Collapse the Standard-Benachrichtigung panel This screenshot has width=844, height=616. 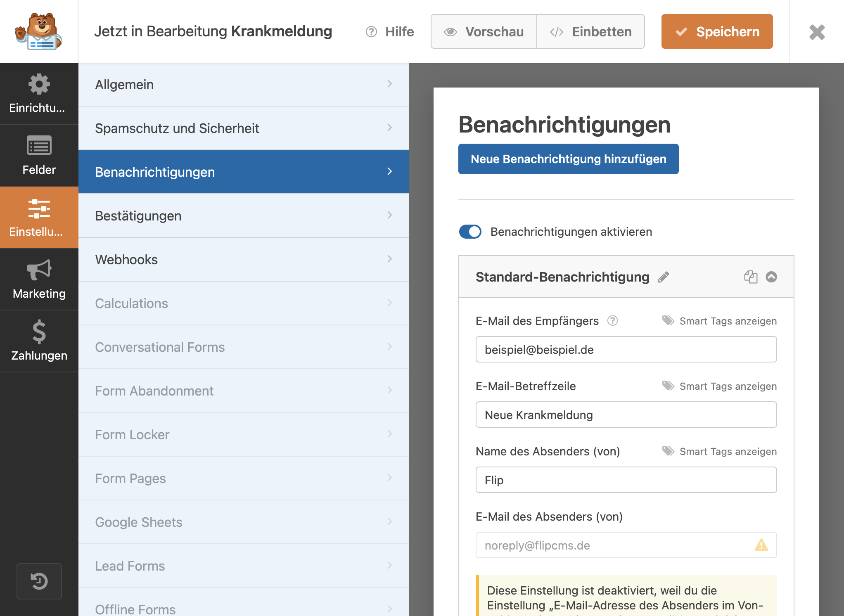click(x=771, y=277)
